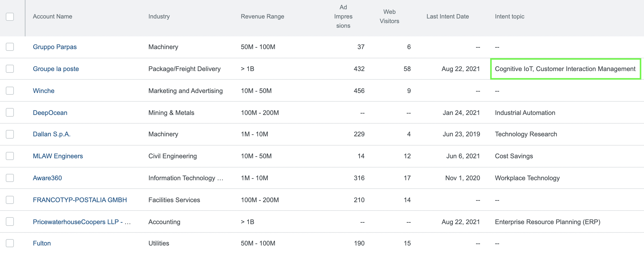Image resolution: width=644 pixels, height=253 pixels.
Task: Select the Fulton row checkbox
Action: click(10, 243)
